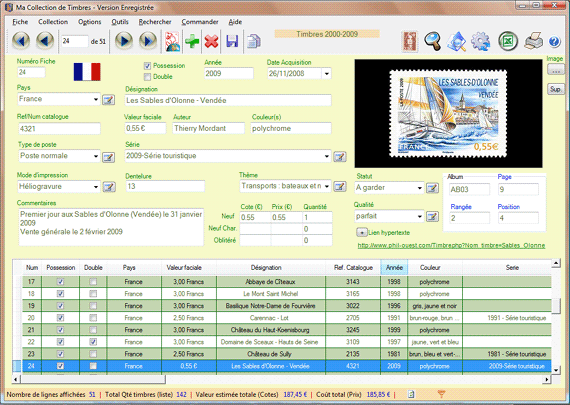Edit Thème list icon
The image size is (570, 405).
click(340, 187)
